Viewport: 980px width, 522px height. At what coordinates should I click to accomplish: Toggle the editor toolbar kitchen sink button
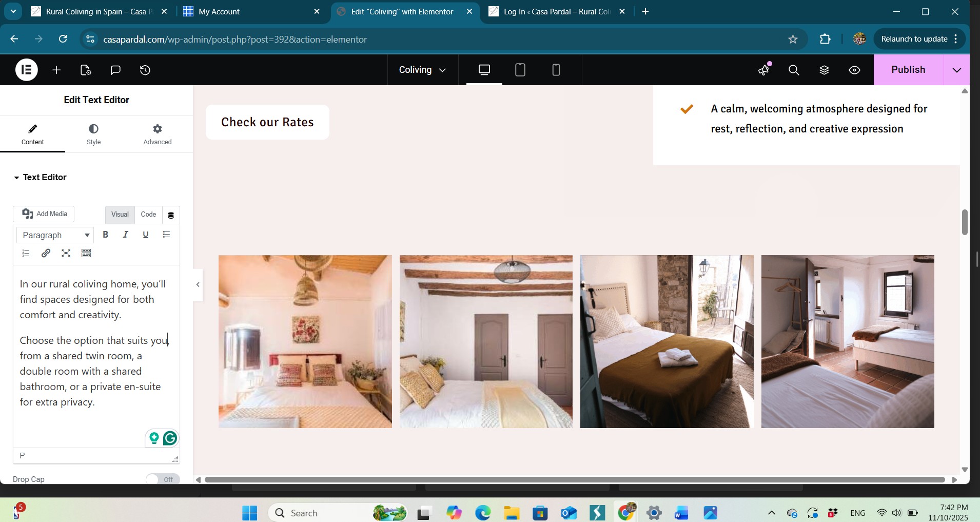tap(86, 253)
